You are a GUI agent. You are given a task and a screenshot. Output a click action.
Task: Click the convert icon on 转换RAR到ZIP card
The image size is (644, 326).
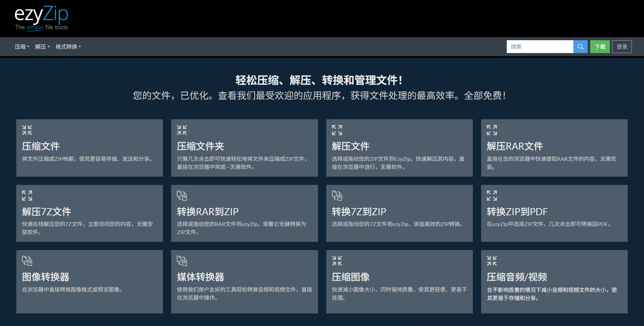coord(182,196)
